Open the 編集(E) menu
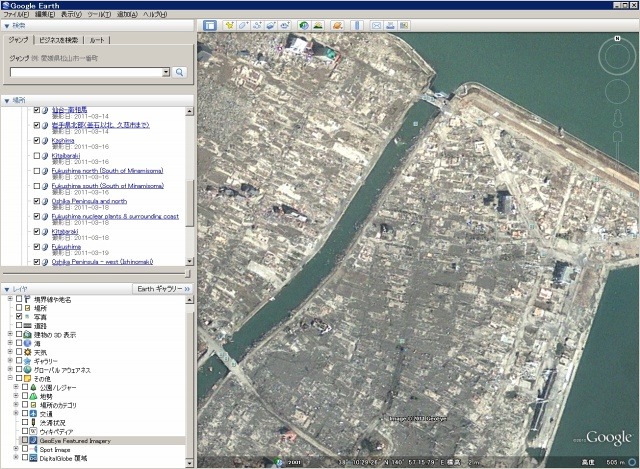Screen dimensions: 640x469 45,14
